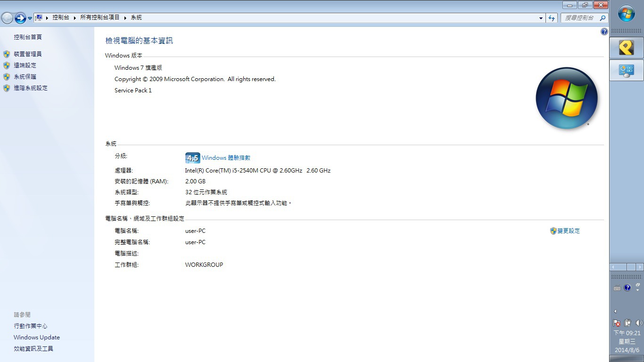This screenshot has height=362, width=644.
Task: Select the WORKGROUP value
Action: 204,265
